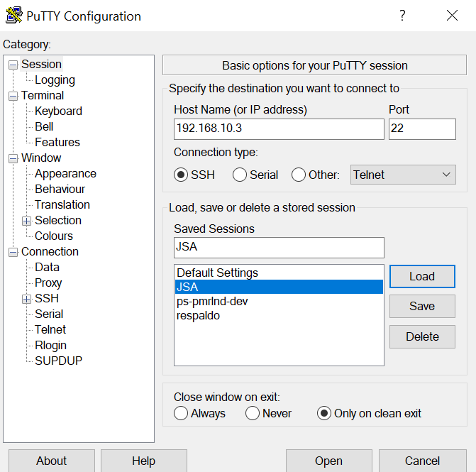Click the PuTTY icon in title bar
The width and height of the screenshot is (476, 472).
(x=13, y=16)
